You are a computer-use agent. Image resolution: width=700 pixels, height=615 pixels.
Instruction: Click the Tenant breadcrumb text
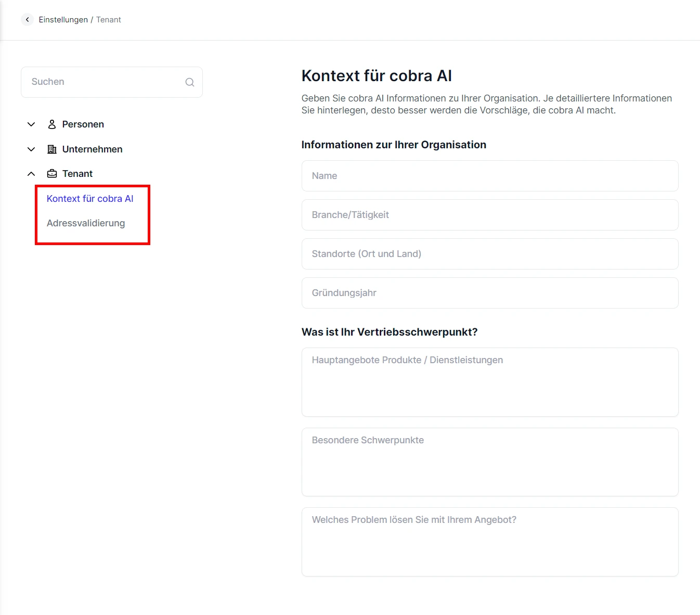click(108, 20)
